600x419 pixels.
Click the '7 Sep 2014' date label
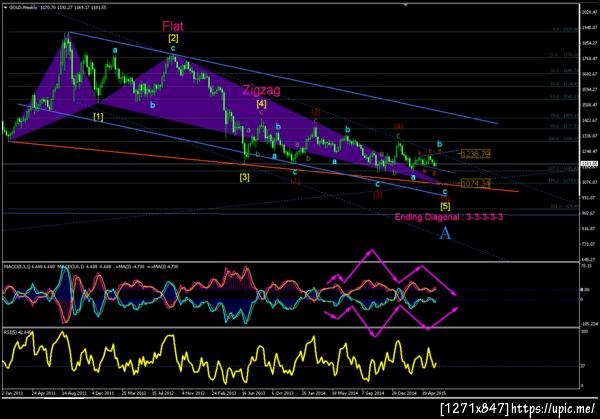click(373, 393)
